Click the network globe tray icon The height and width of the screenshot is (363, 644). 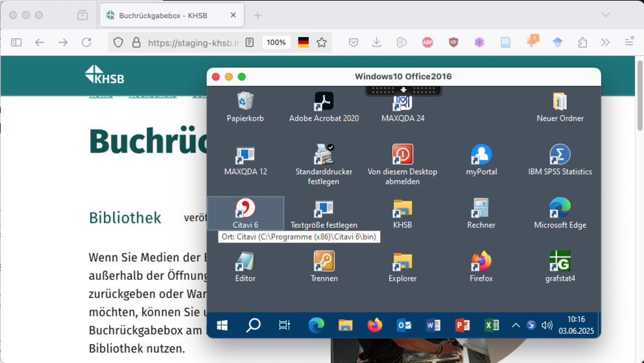pyautogui.click(x=531, y=325)
